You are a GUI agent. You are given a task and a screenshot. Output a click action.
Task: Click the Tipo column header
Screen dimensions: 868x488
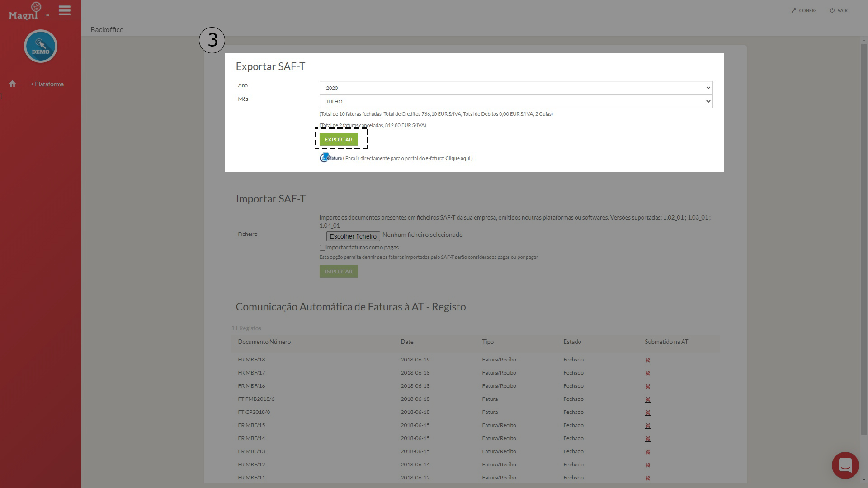click(x=488, y=342)
